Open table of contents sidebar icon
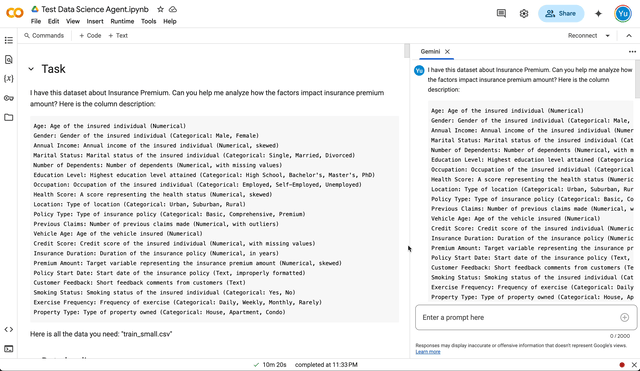The height and width of the screenshot is (371, 640). pos(9,40)
